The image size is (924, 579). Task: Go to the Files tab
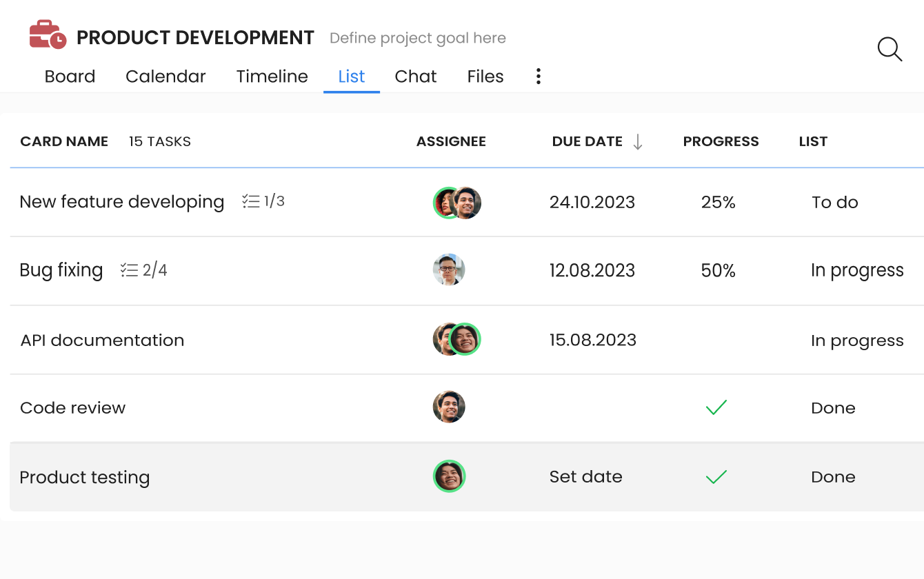tap(485, 77)
